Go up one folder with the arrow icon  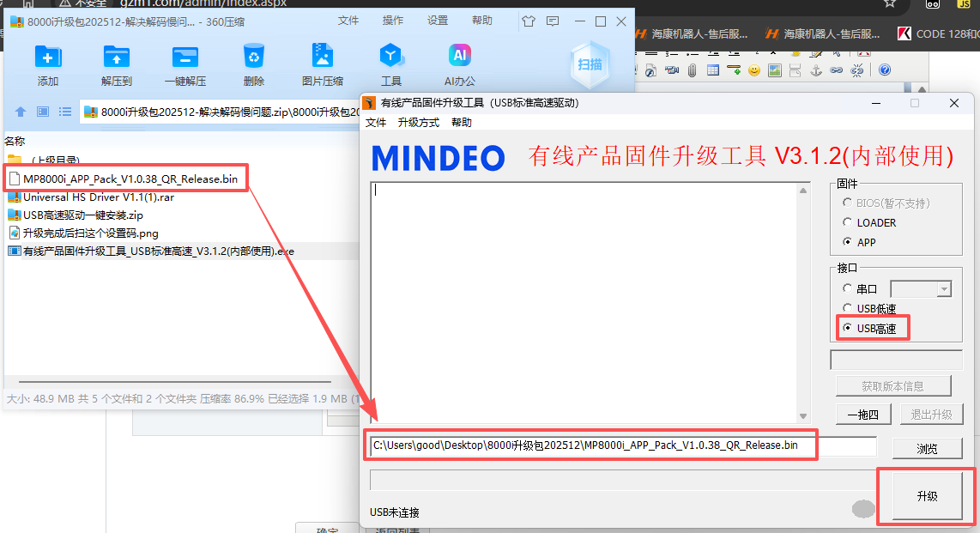click(x=21, y=112)
